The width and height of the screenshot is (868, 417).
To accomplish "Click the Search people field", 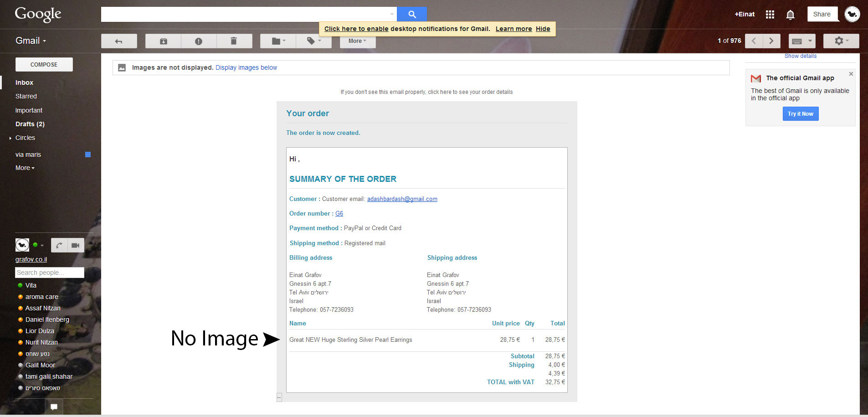I will tap(50, 273).
